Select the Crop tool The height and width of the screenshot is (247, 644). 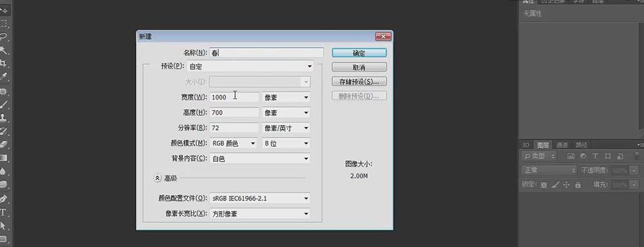(x=3, y=64)
